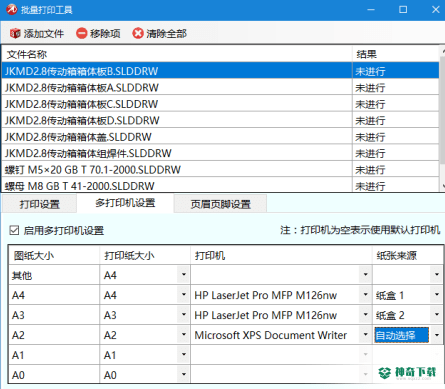Open printer dropdown for 其他 row
This screenshot has width=445, height=389.
(x=365, y=275)
